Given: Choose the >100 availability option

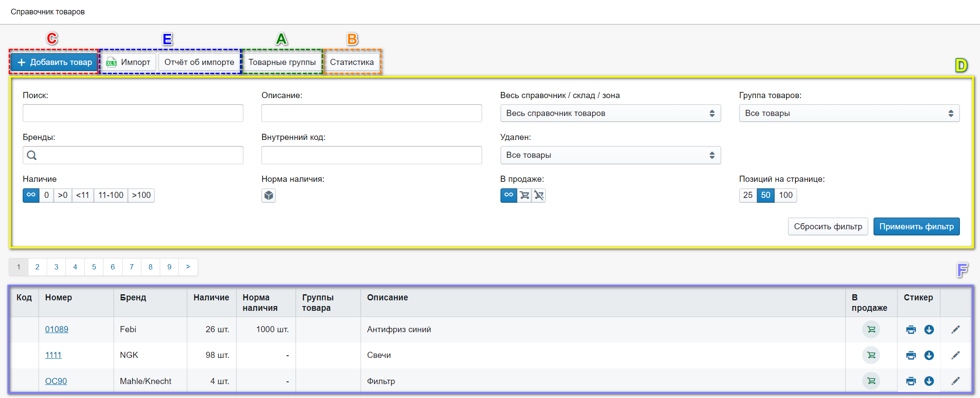Looking at the screenshot, I should pyautogui.click(x=141, y=195).
